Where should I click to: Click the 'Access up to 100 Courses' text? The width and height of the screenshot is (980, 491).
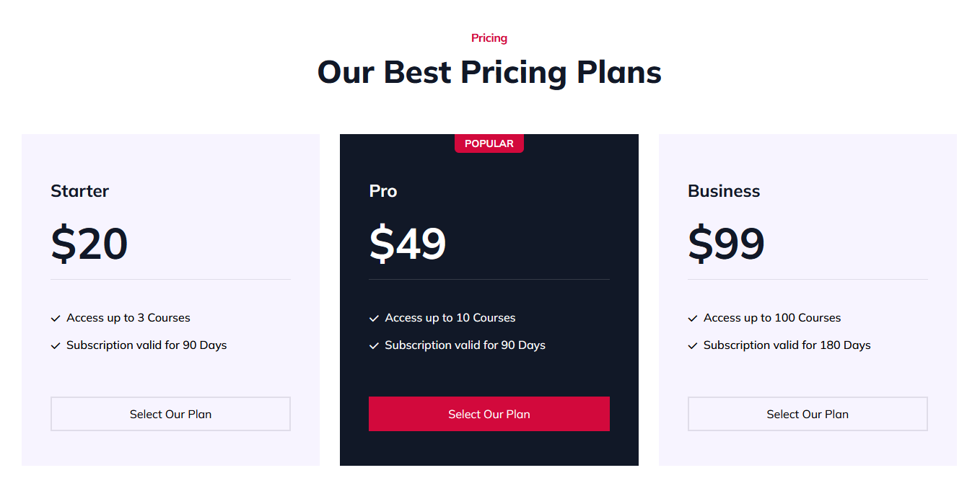coord(772,318)
